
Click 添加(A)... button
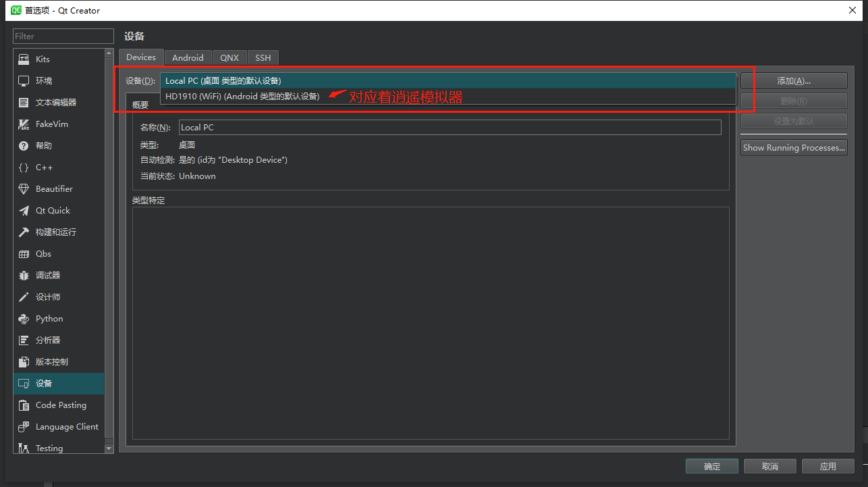tap(794, 81)
